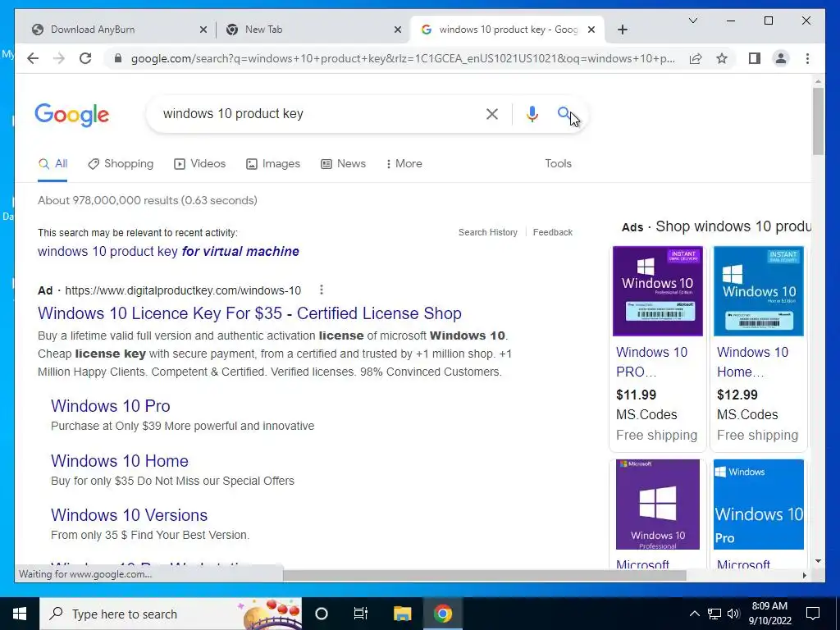Close the New Tab tab
This screenshot has height=630, width=840.
point(398,30)
